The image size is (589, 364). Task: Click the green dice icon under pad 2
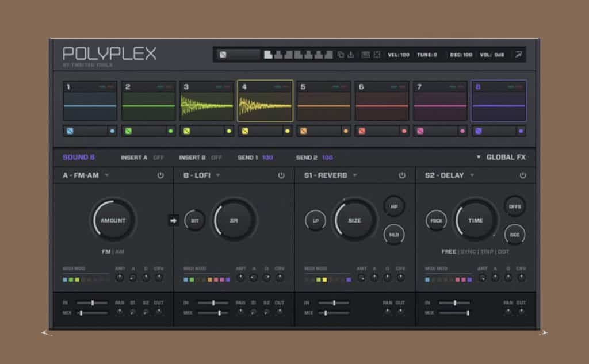(128, 131)
